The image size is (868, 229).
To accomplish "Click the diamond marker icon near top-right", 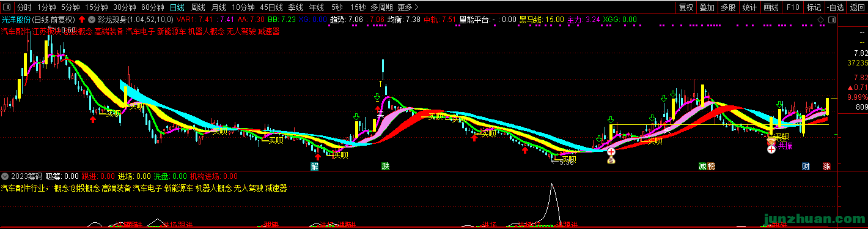I will click(820, 19).
